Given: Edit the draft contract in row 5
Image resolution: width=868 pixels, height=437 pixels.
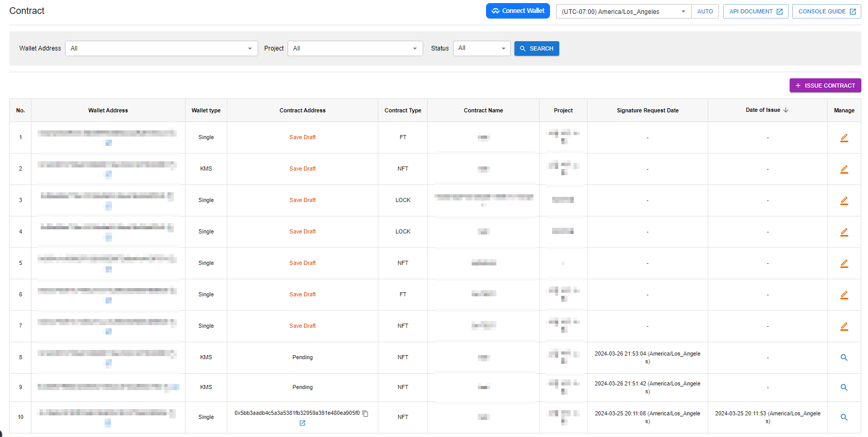Looking at the screenshot, I should (844, 263).
